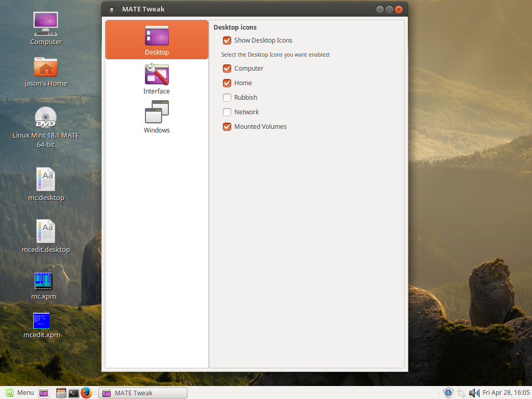This screenshot has height=399, width=532.
Task: Close the MATE Tweak window
Action: (x=399, y=9)
